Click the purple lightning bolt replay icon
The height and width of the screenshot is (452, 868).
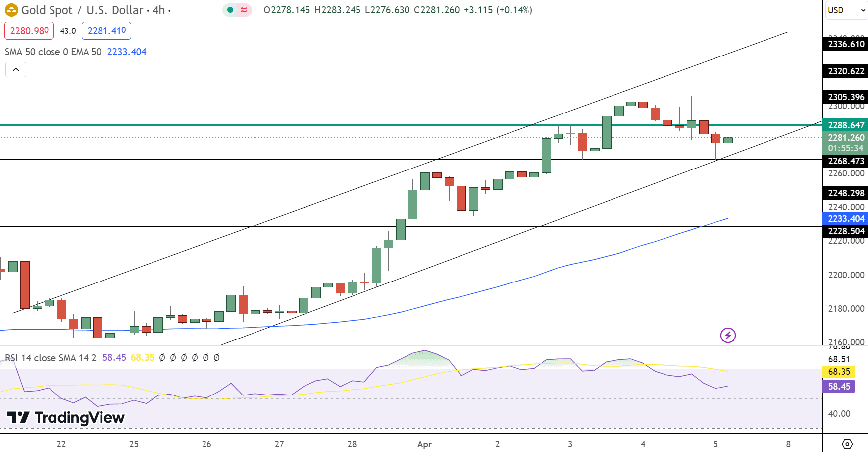click(728, 335)
